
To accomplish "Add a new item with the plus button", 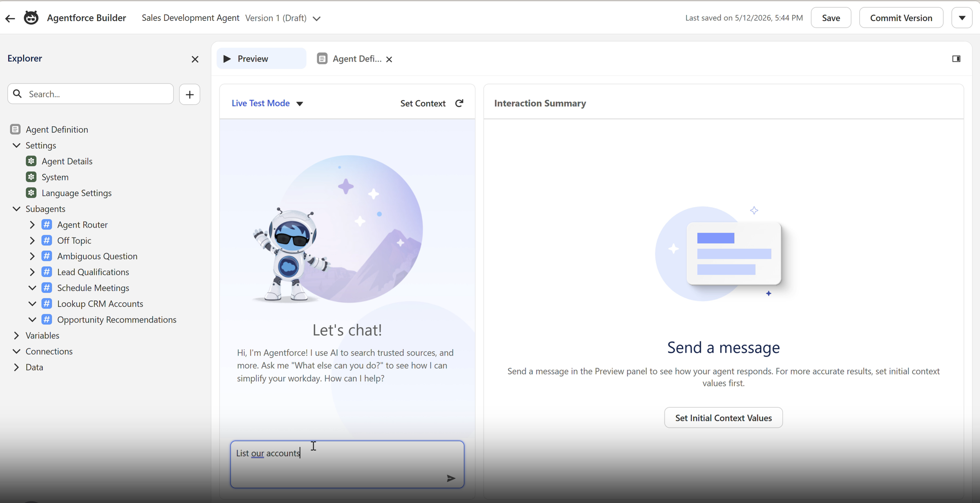I will [190, 94].
